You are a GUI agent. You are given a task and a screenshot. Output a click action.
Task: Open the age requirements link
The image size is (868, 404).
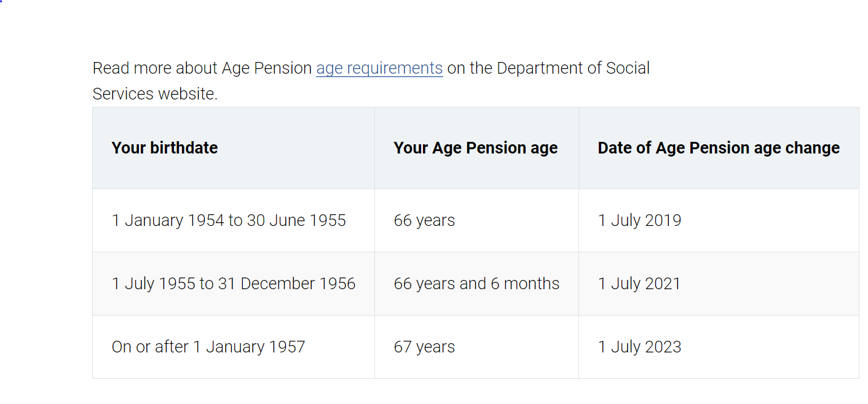379,68
